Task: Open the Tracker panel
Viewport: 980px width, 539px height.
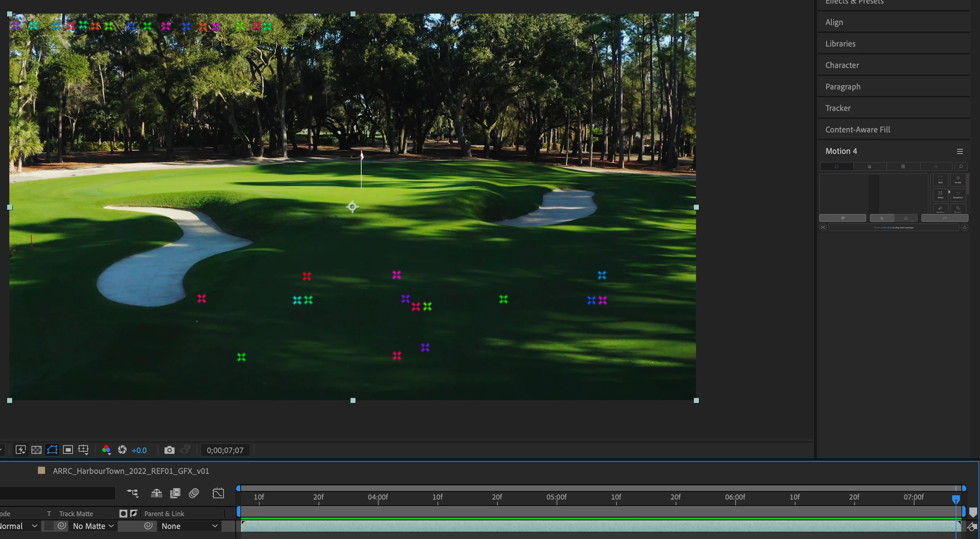Action: pyautogui.click(x=838, y=108)
